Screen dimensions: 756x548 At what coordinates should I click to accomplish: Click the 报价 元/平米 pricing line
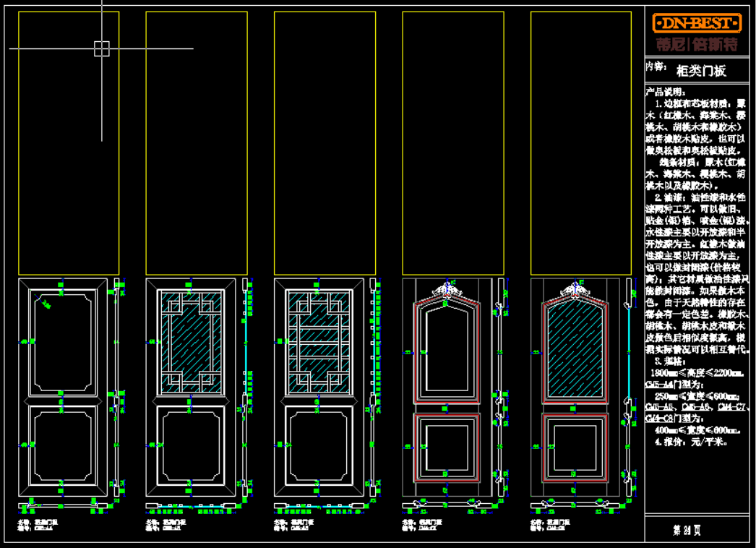[691, 440]
